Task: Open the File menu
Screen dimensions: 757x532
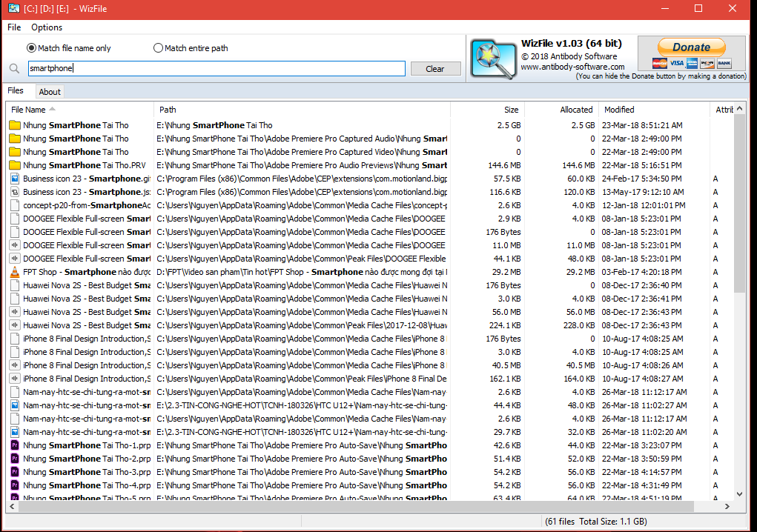Action: point(14,27)
